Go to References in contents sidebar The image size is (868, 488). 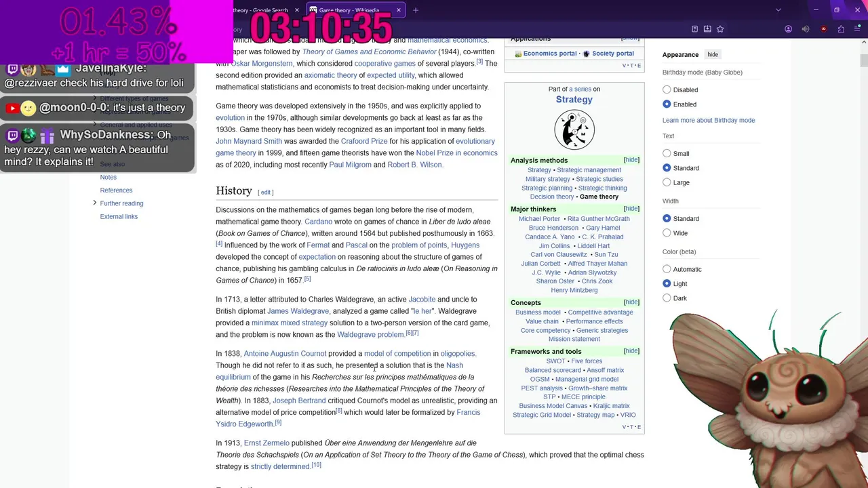coord(116,190)
